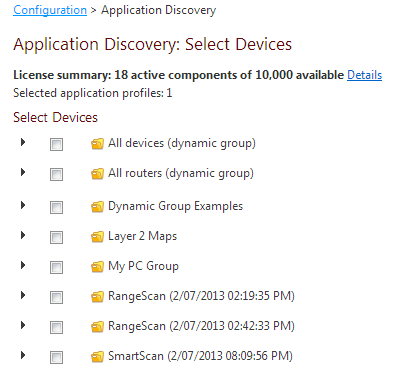Expand the Layer 2 Maps node
Viewport: 394px width, 384px height.
pyautogui.click(x=23, y=235)
